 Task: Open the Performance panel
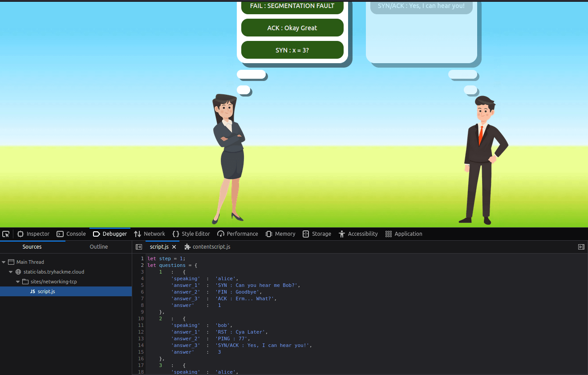(x=238, y=234)
